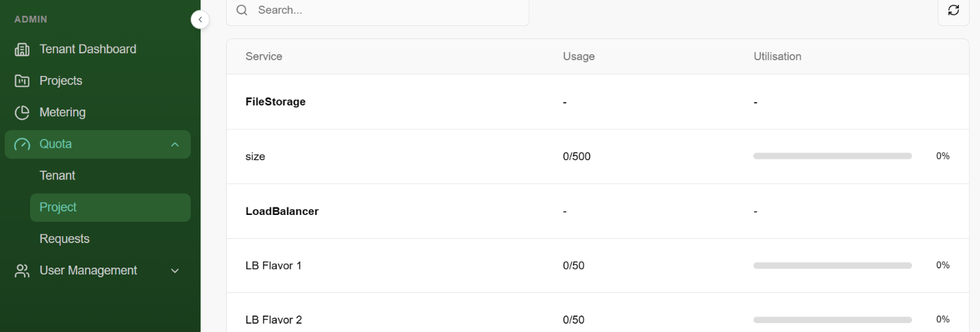Expand the User Management chevron

175,271
